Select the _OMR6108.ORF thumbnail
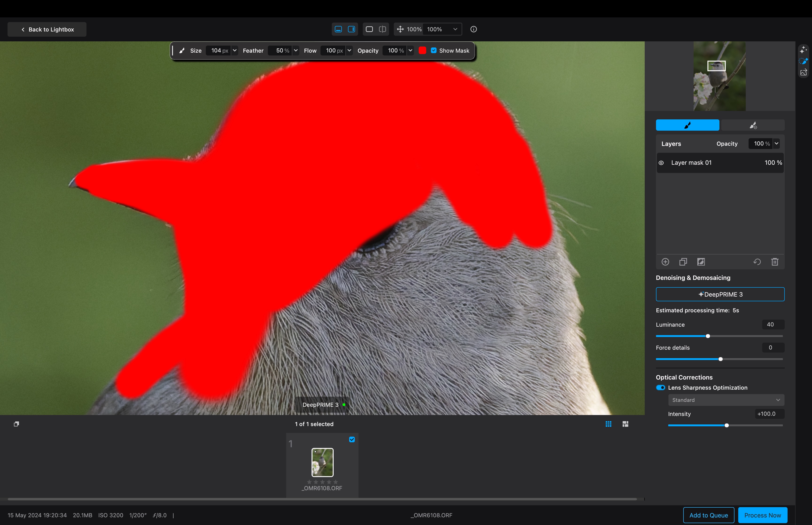812x525 pixels. (322, 462)
